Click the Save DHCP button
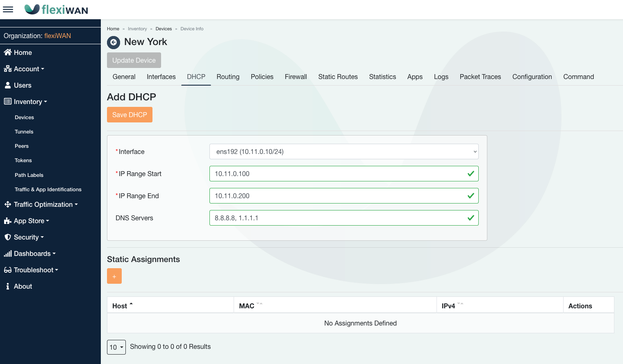 pos(130,115)
